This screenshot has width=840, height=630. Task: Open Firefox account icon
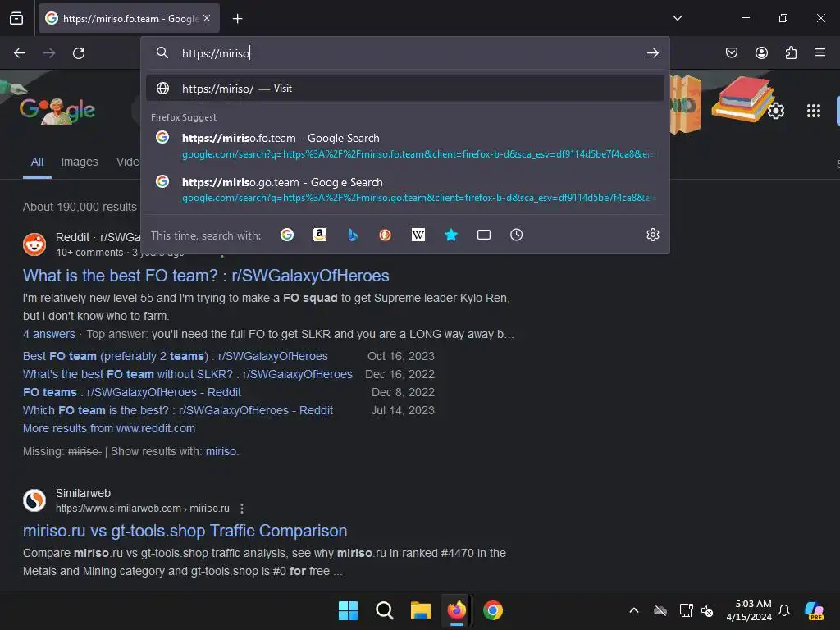pos(761,52)
